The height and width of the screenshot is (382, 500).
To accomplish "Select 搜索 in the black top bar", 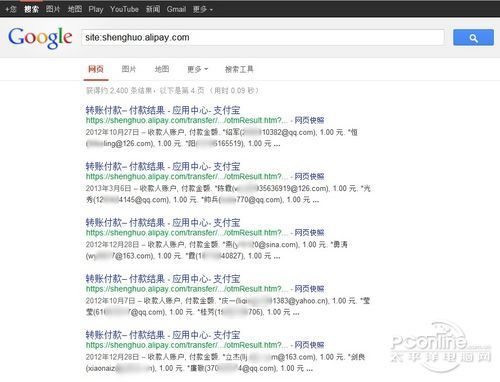I will tap(31, 9).
